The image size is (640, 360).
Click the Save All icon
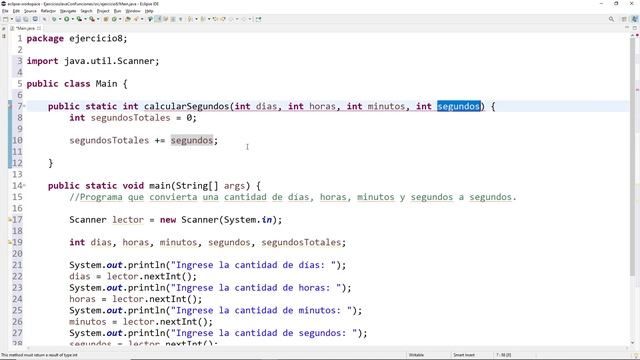click(x=26, y=19)
